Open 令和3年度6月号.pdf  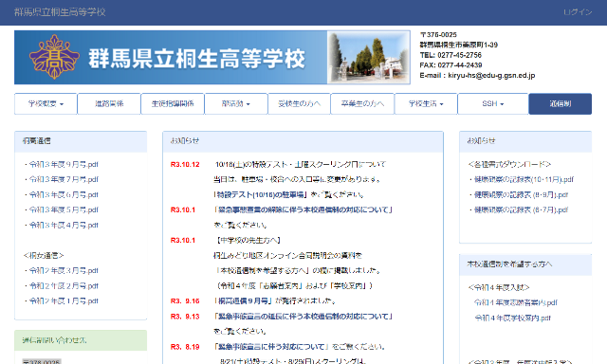[x=64, y=194]
